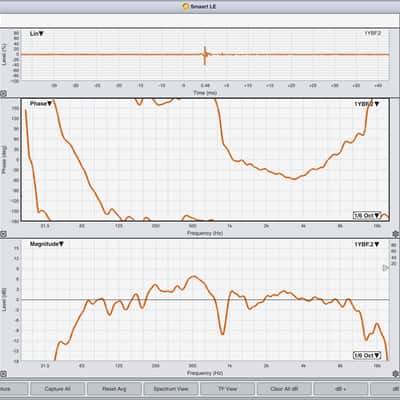Open trace selector dropdown on phase plot
400x400 pixels.
tap(367, 104)
